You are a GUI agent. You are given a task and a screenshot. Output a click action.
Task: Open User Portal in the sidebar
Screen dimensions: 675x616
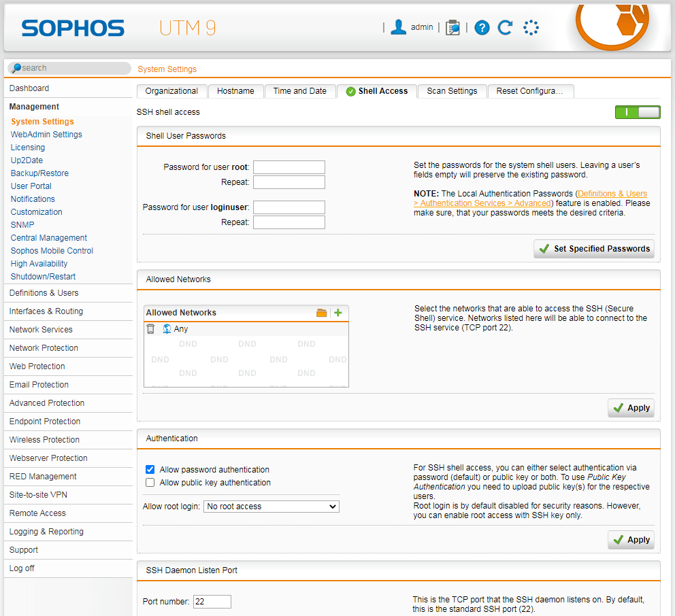point(31,186)
